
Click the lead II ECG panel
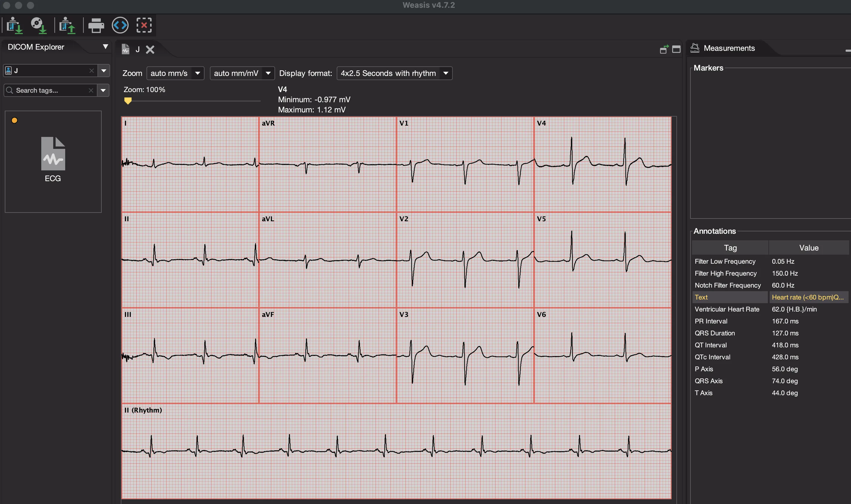click(190, 260)
